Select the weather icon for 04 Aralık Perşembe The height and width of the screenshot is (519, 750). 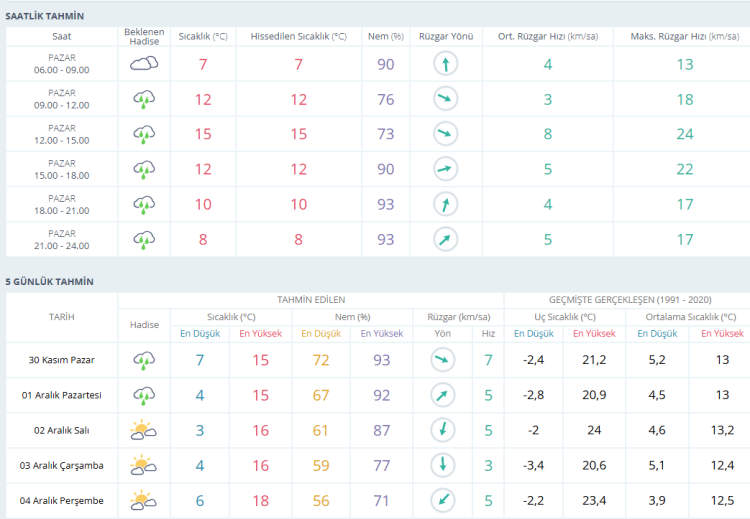tap(144, 500)
